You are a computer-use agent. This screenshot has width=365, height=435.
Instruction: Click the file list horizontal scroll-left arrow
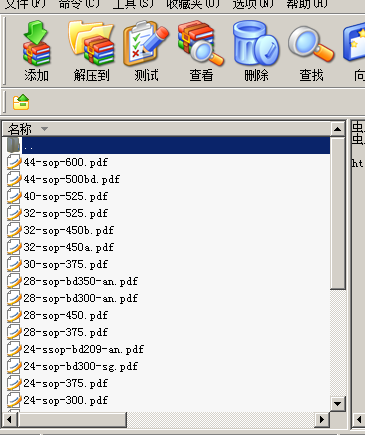click(9, 419)
